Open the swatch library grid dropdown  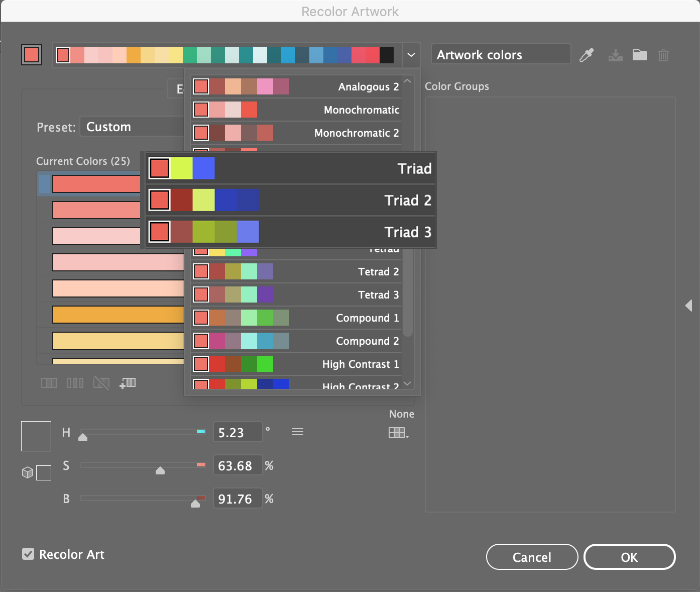398,433
